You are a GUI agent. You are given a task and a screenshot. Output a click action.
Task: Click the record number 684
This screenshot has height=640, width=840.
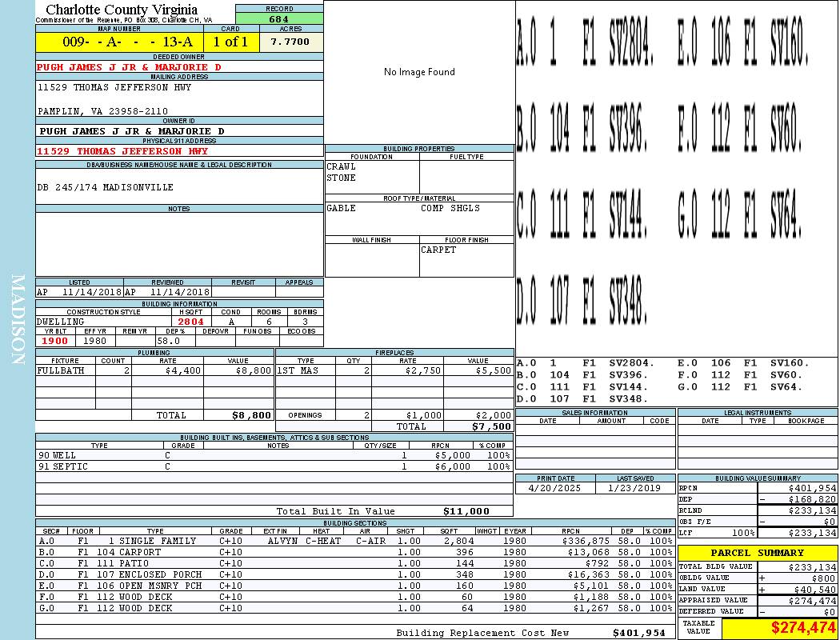(x=278, y=19)
